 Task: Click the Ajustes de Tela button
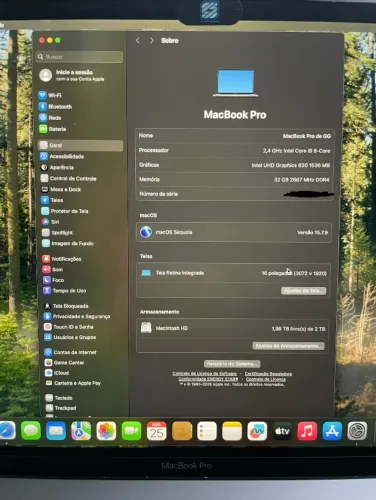(x=303, y=291)
